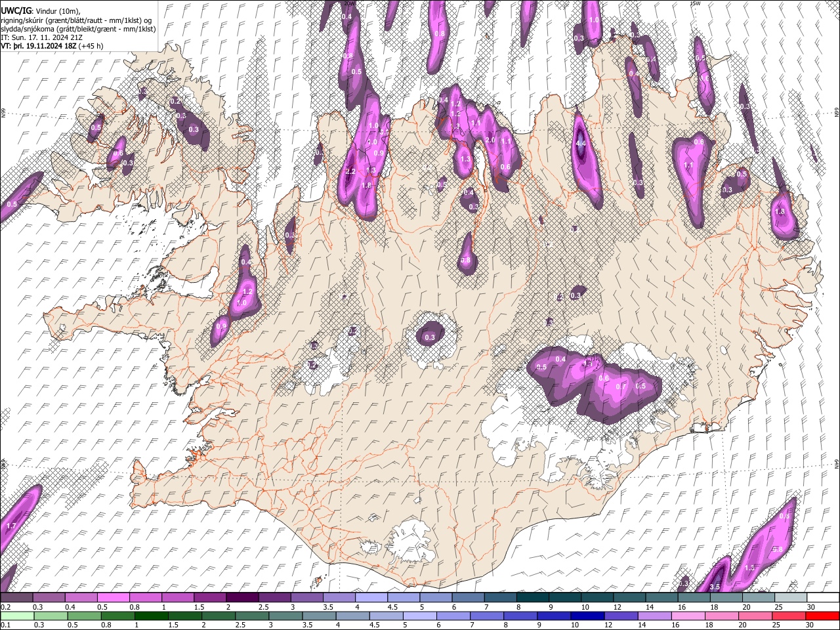Screen dimensions: 840x630
Task: Click the 'IT: Sun. 17. 11. 2024 21Z' line
Action: pos(41,38)
